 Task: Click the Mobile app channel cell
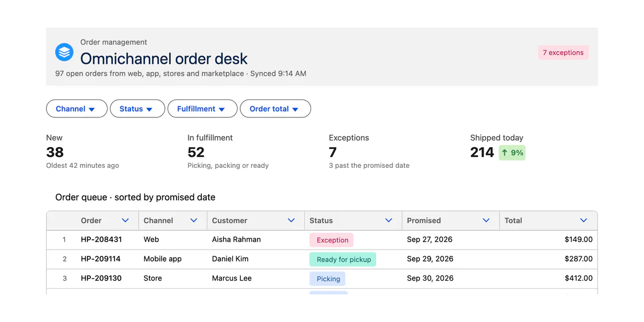[163, 259]
